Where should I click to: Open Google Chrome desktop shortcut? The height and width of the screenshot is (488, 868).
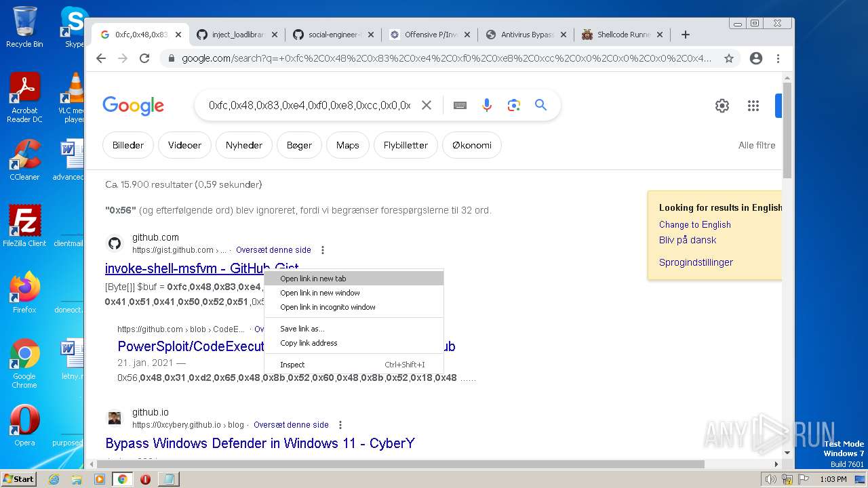(x=24, y=363)
